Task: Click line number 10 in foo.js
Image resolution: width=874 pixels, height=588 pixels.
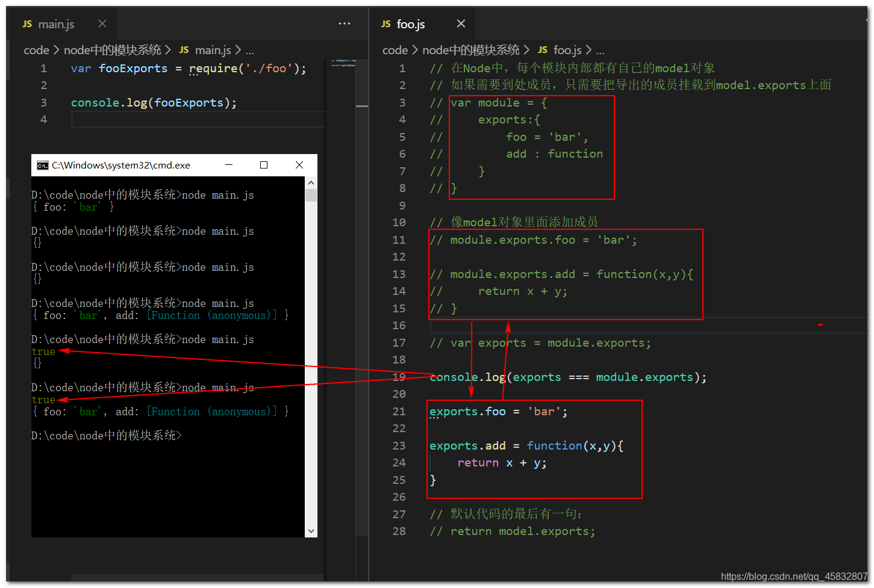Action: pyautogui.click(x=399, y=223)
